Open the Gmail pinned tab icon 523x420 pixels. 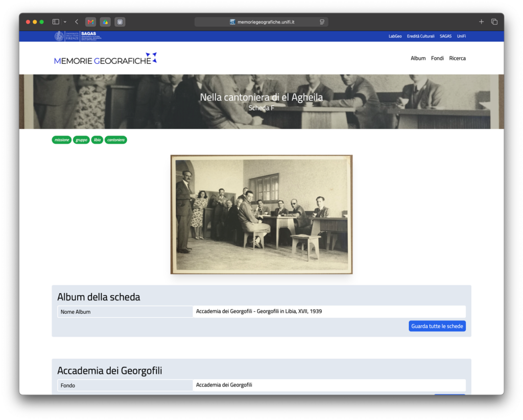[x=90, y=22]
